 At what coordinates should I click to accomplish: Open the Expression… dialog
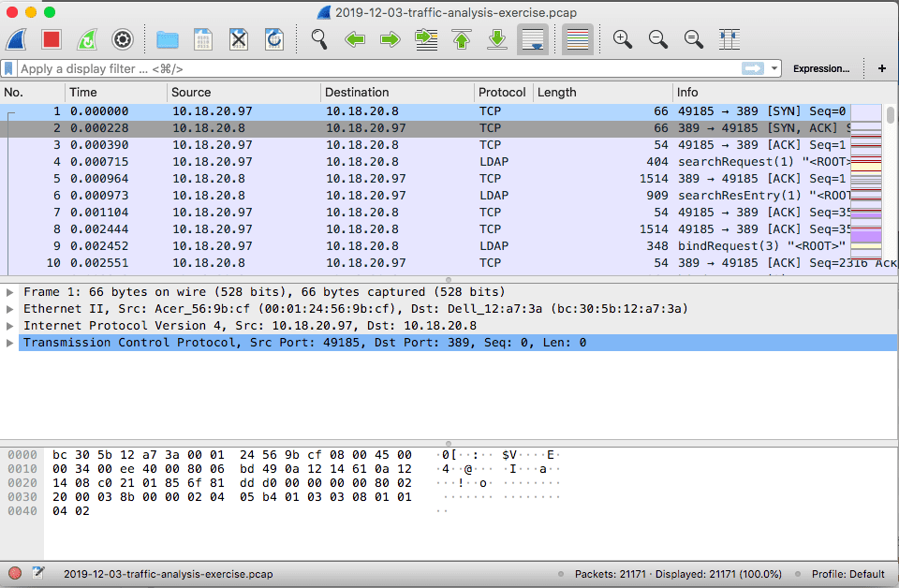[821, 68]
